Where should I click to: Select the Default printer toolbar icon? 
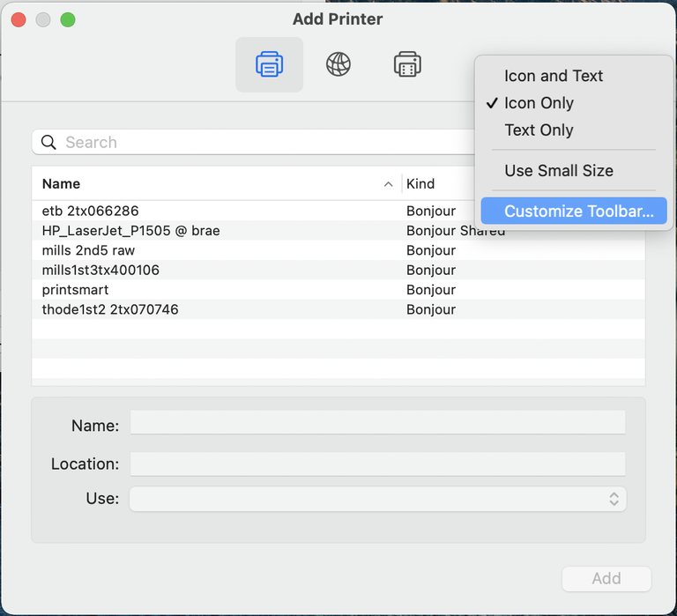click(x=269, y=64)
